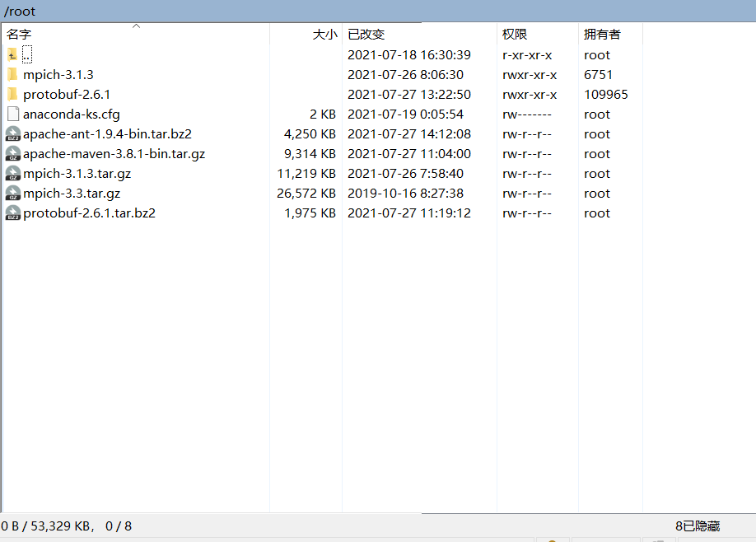
Task: Select the mpich-3.3.tar.gz file name
Action: tap(72, 194)
